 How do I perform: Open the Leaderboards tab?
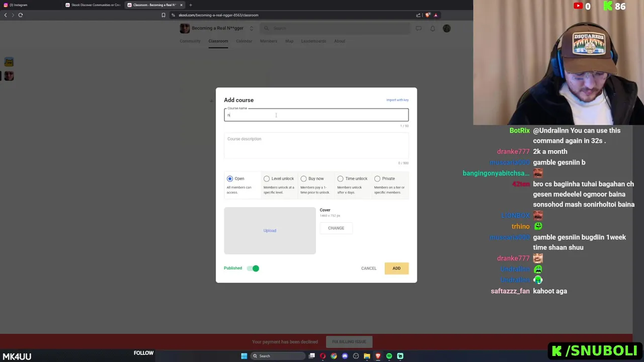coord(313,41)
